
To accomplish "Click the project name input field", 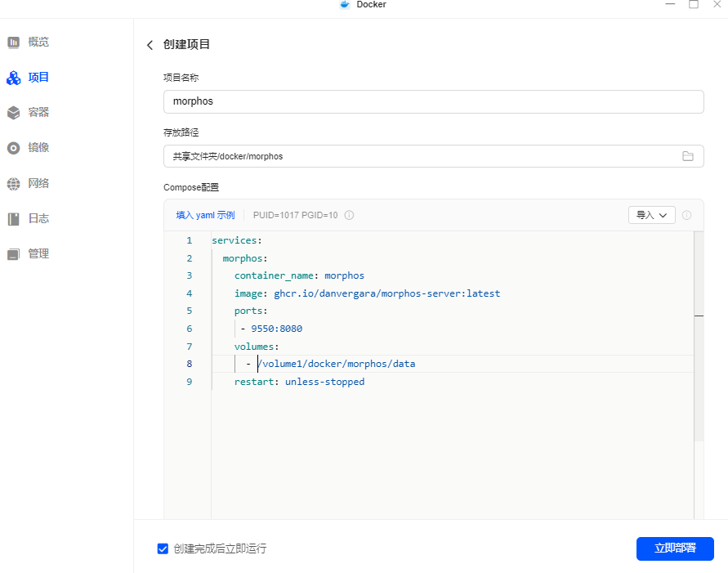I will click(x=433, y=102).
